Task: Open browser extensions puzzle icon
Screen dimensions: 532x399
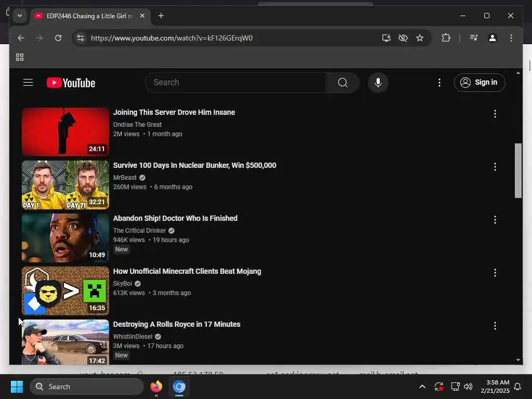Action: pos(446,38)
